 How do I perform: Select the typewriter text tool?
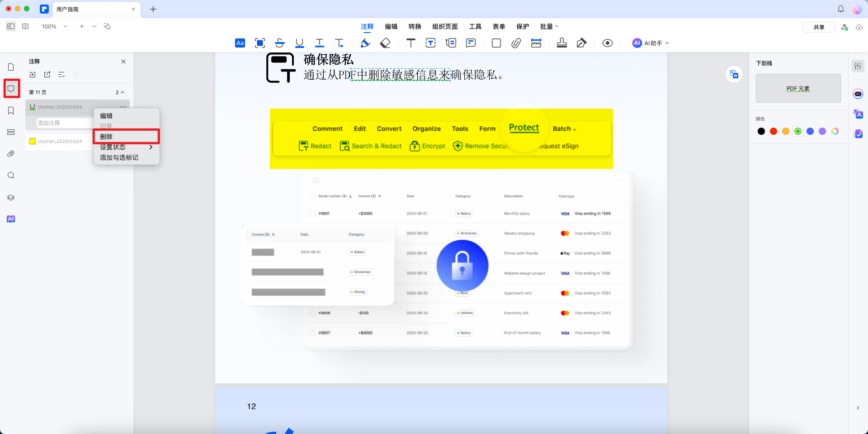pyautogui.click(x=411, y=43)
